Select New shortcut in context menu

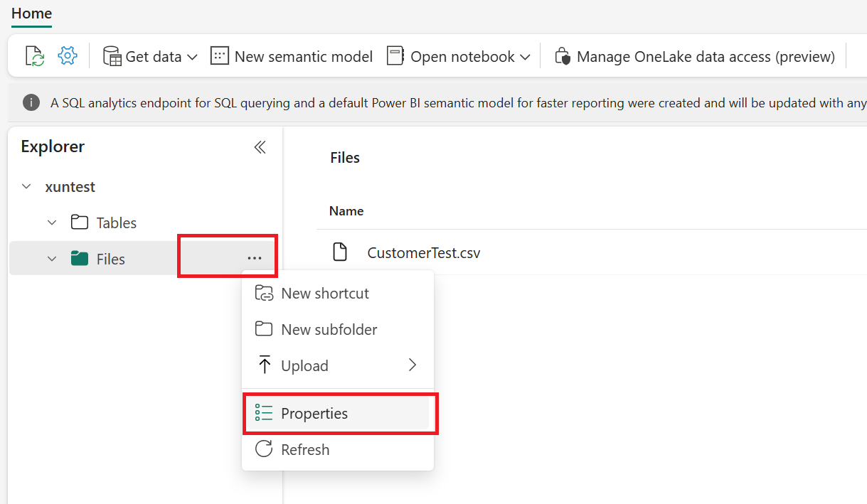point(325,294)
